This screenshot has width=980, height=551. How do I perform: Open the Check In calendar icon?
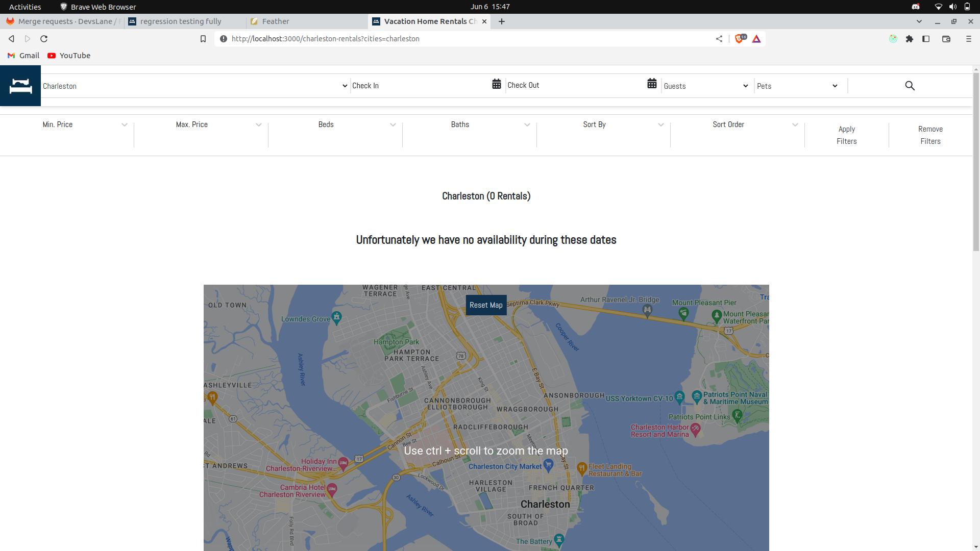496,84
